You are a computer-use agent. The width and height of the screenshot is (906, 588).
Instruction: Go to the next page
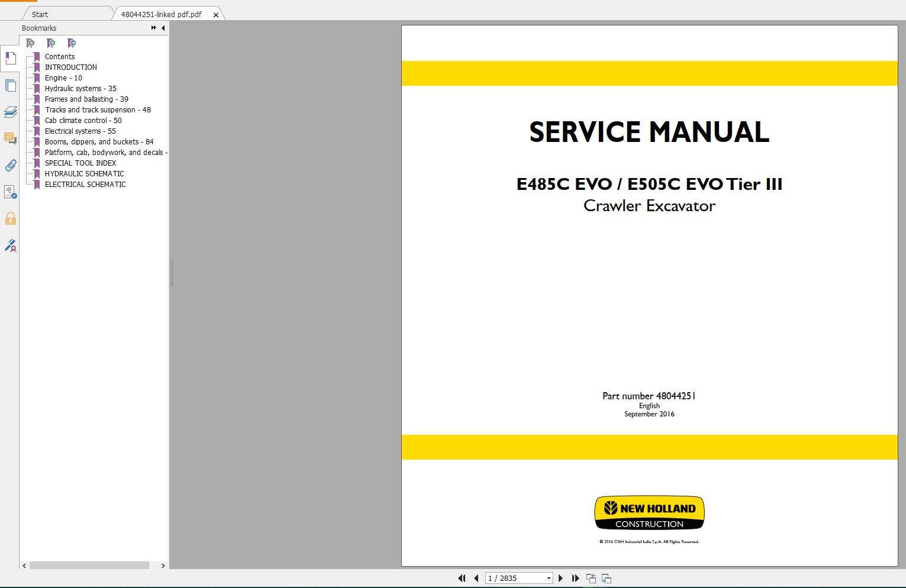pyautogui.click(x=560, y=578)
